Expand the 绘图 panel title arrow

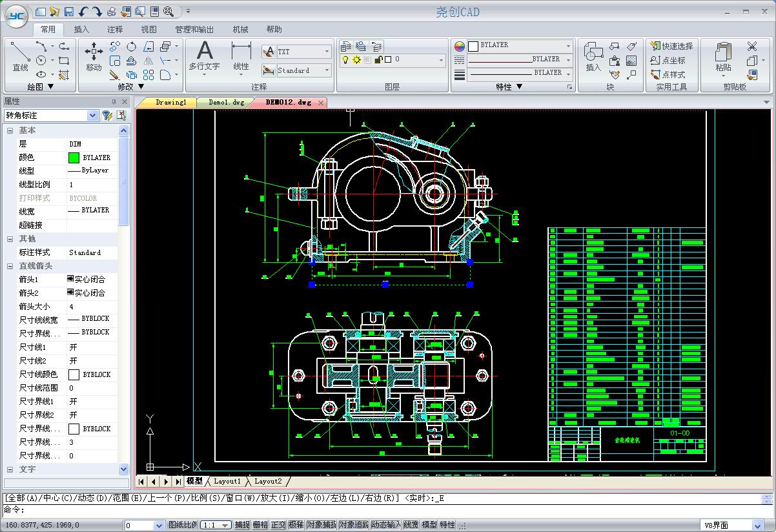click(x=50, y=87)
